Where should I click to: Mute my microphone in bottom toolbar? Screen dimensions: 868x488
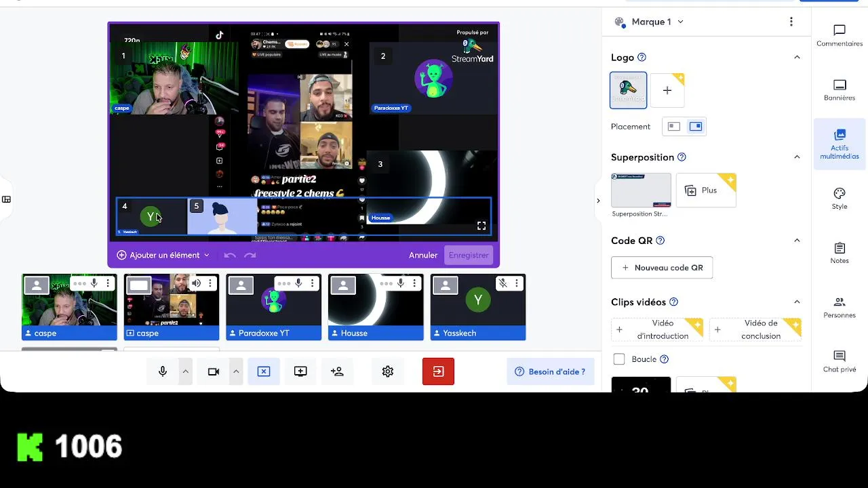(x=163, y=371)
